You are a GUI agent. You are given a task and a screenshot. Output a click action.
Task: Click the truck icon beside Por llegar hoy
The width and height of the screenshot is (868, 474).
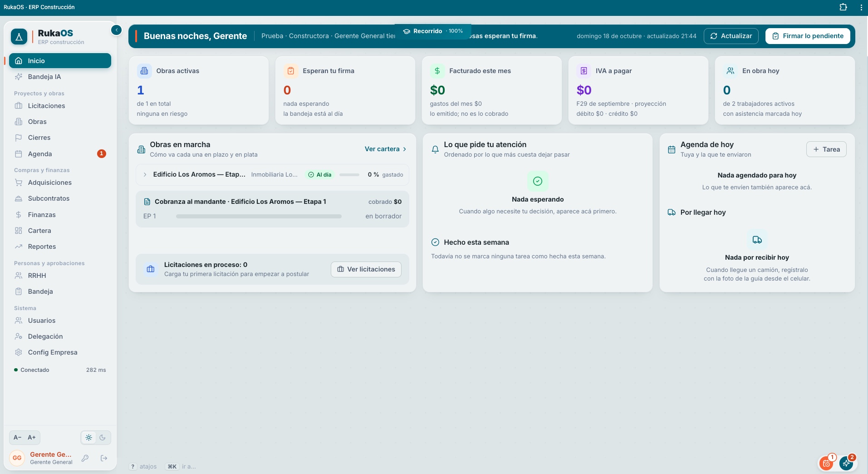(x=672, y=212)
